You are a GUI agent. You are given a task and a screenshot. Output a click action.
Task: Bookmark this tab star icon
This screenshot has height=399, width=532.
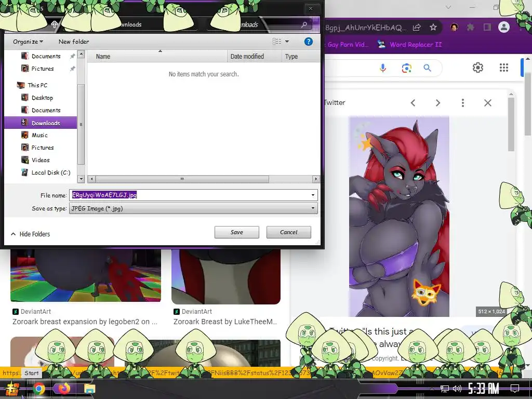(433, 28)
